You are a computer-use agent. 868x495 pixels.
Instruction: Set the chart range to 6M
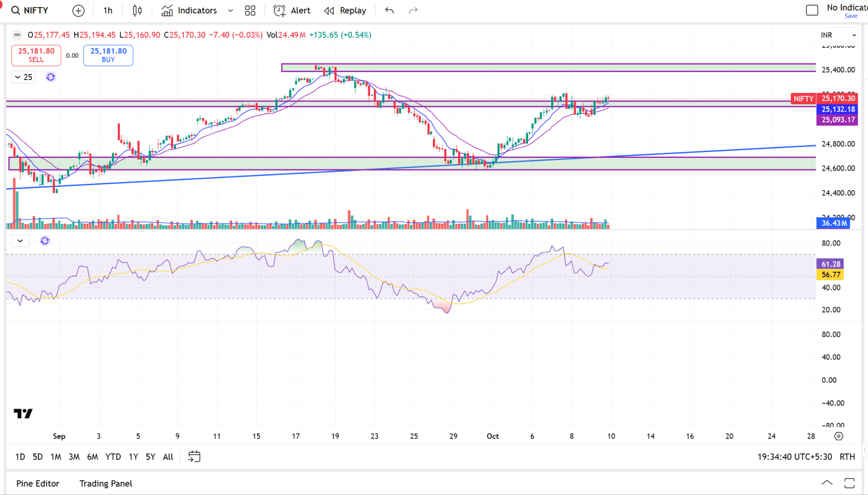pos(92,457)
